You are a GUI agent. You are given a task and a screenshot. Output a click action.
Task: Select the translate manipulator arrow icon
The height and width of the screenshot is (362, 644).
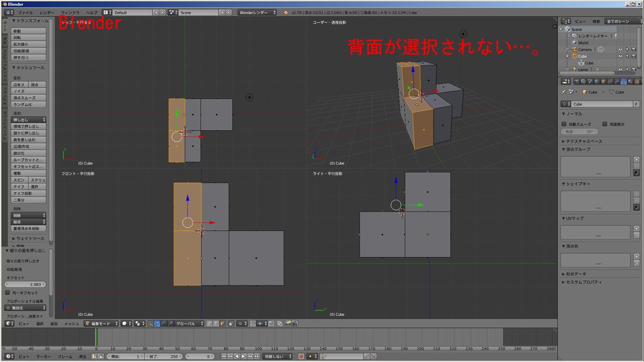pyautogui.click(x=157, y=324)
